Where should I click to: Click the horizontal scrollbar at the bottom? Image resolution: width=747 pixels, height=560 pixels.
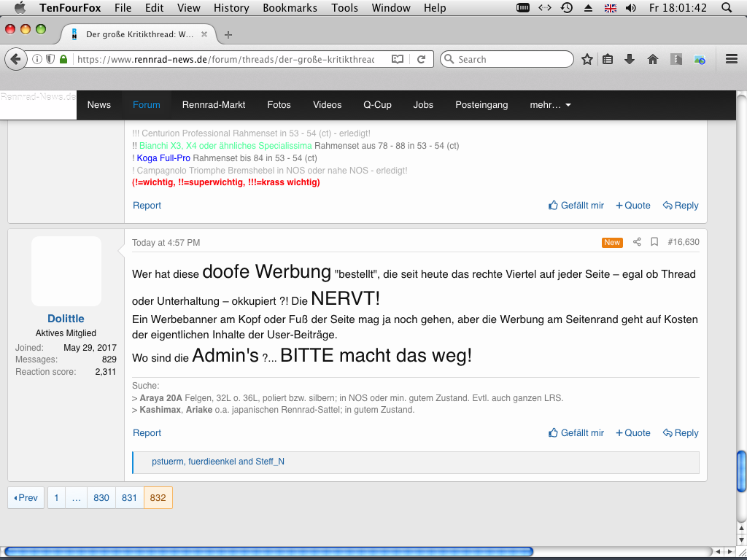point(268,552)
